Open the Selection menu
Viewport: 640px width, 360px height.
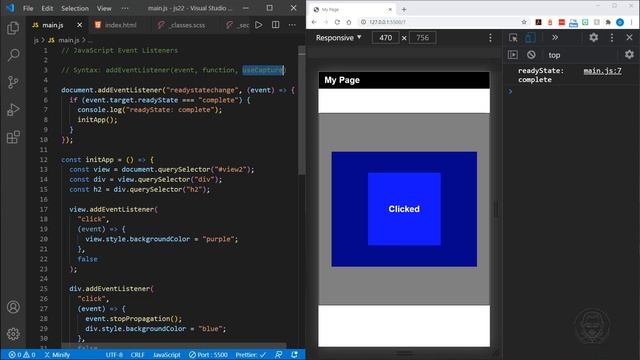[x=75, y=8]
